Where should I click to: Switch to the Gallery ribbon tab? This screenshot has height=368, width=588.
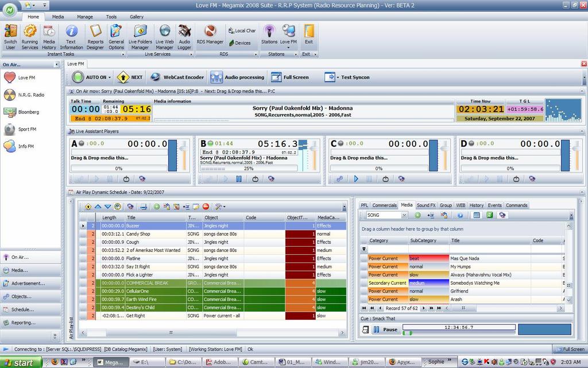(x=137, y=17)
